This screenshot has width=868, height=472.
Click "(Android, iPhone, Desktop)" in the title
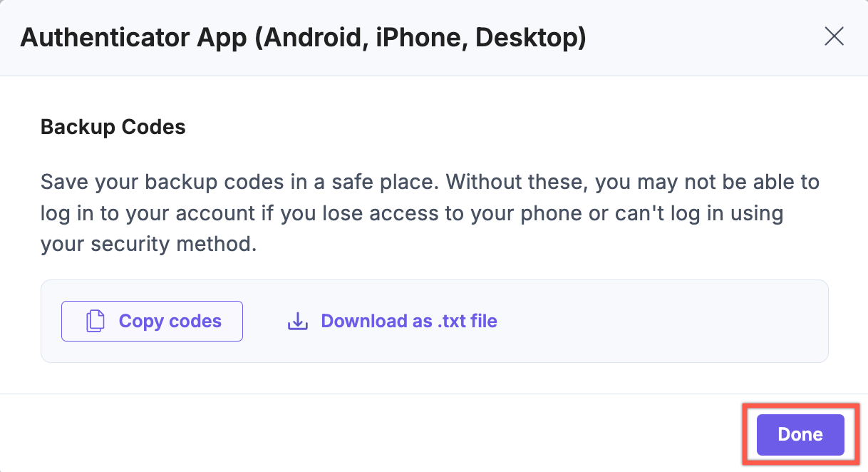(420, 37)
